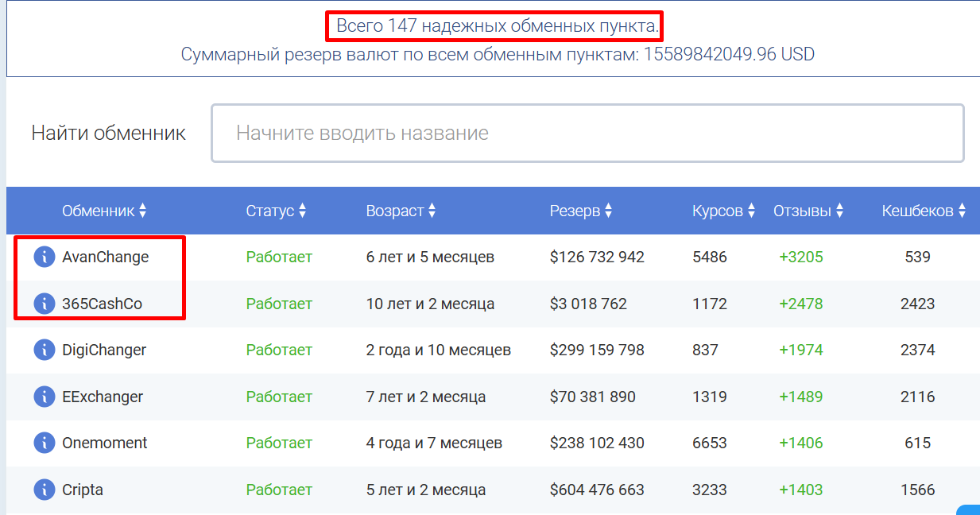Click total reserve 15589842049.96 USD line
980x515 pixels.
[x=498, y=54]
